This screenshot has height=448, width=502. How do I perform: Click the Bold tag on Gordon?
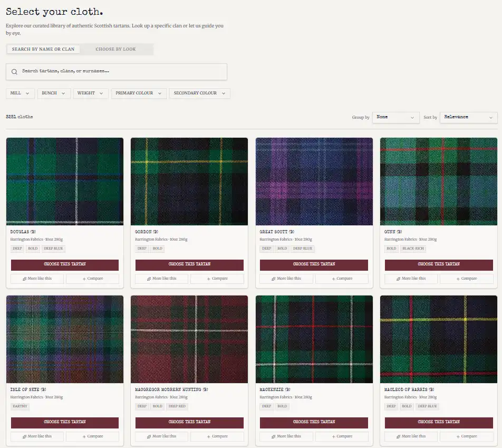(x=158, y=249)
